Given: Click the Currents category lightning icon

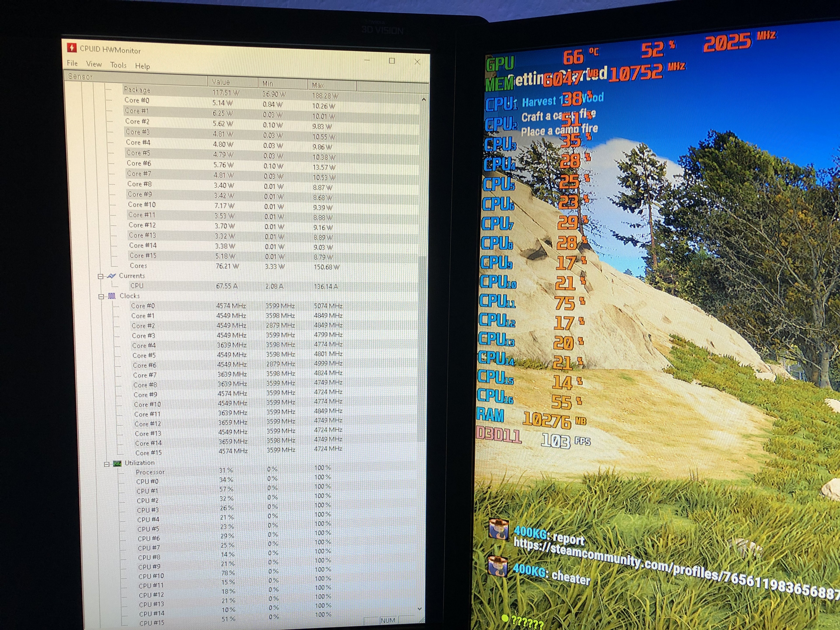Looking at the screenshot, I should point(111,276).
